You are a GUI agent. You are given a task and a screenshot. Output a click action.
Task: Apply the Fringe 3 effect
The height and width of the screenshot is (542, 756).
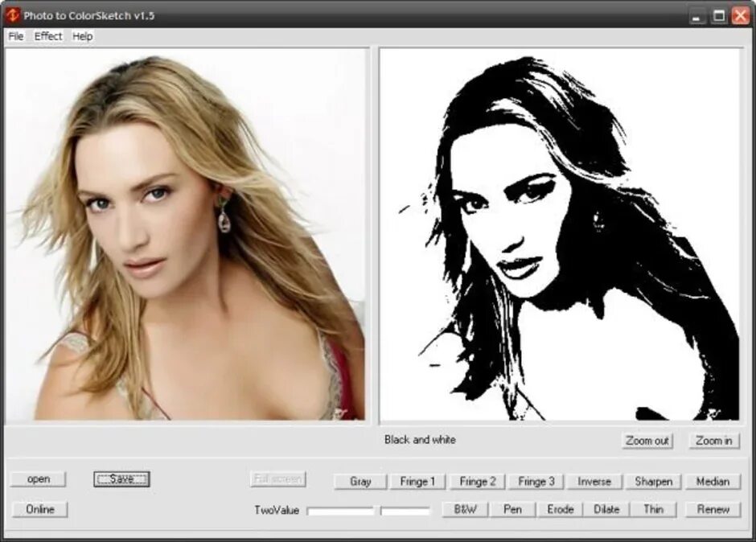tap(536, 481)
